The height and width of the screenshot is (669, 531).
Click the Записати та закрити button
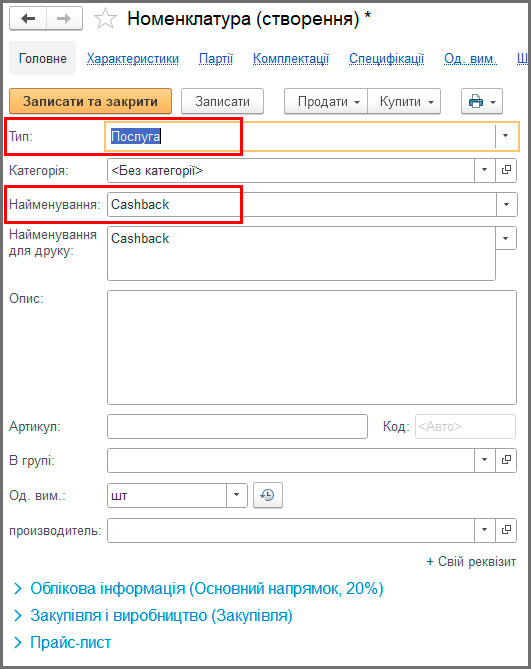[90, 102]
